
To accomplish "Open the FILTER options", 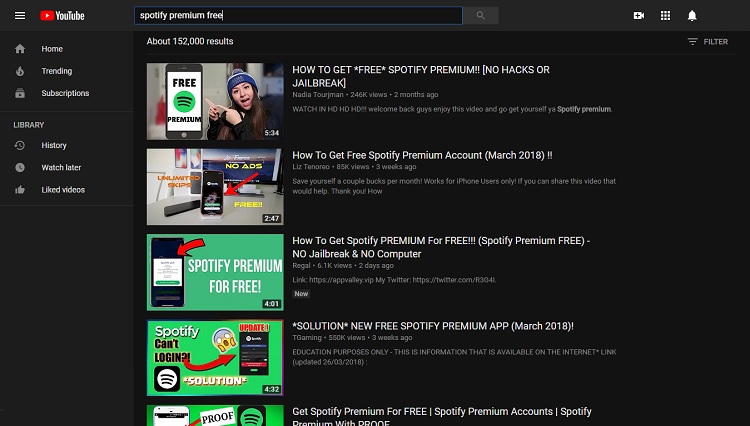I will coord(707,42).
